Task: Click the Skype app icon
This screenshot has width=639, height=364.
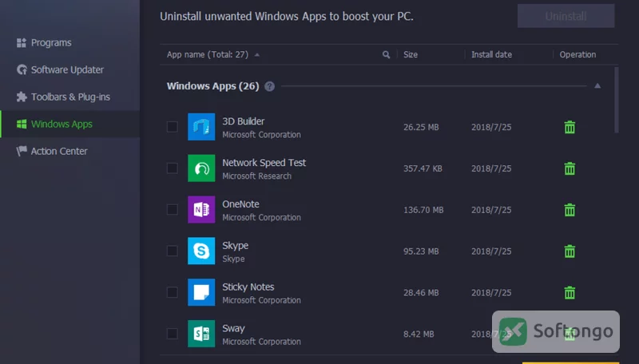Action: click(x=201, y=251)
